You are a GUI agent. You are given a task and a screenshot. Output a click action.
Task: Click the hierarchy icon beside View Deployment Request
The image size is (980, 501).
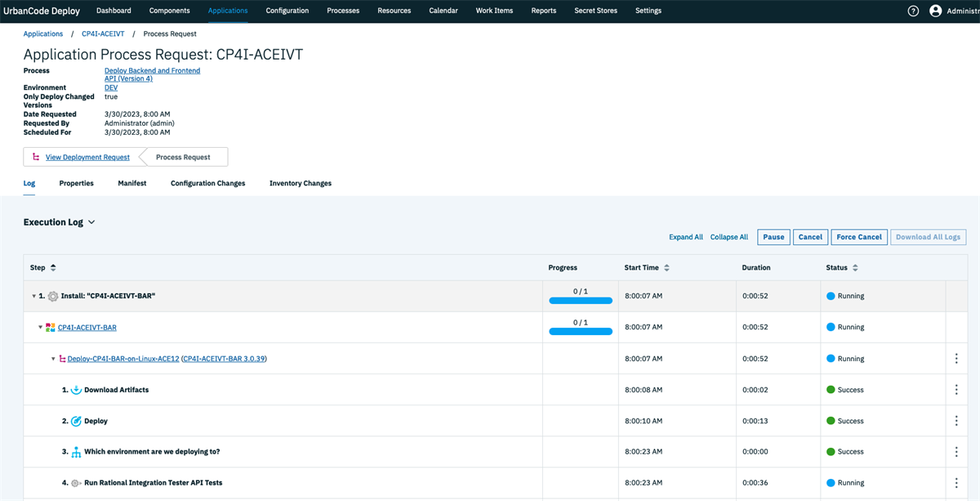point(34,156)
